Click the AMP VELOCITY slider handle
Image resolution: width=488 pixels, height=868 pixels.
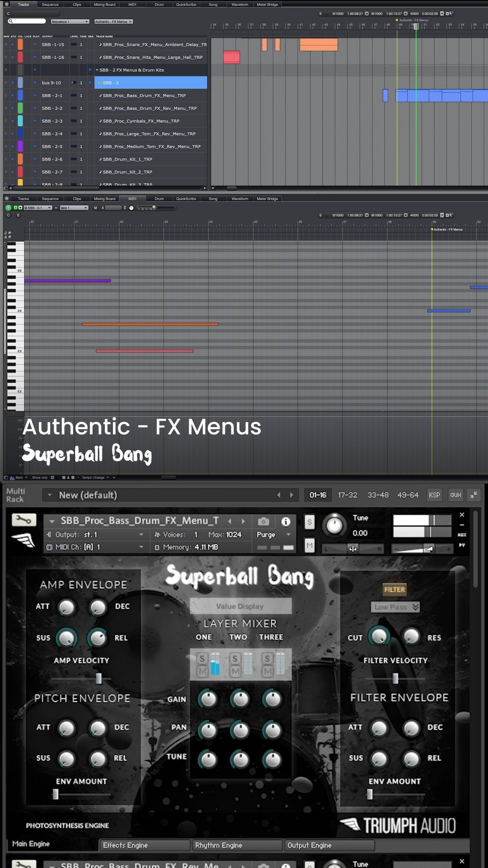(99, 679)
